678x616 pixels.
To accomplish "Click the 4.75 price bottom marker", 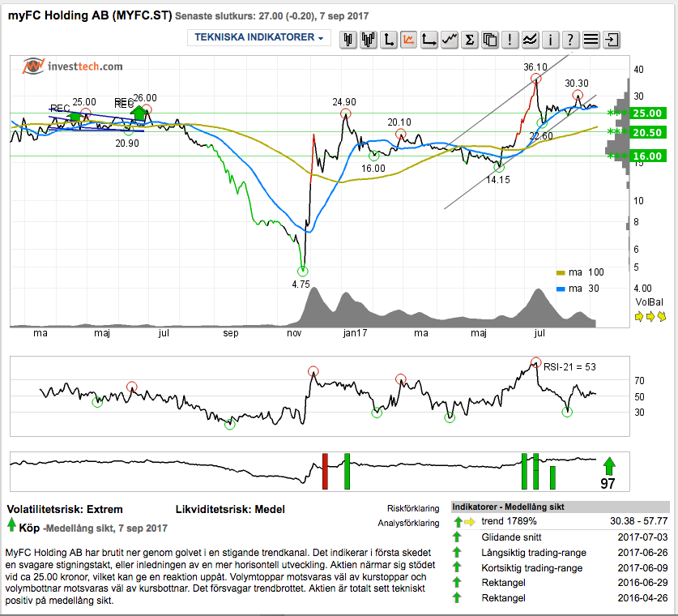I will 303,272.
